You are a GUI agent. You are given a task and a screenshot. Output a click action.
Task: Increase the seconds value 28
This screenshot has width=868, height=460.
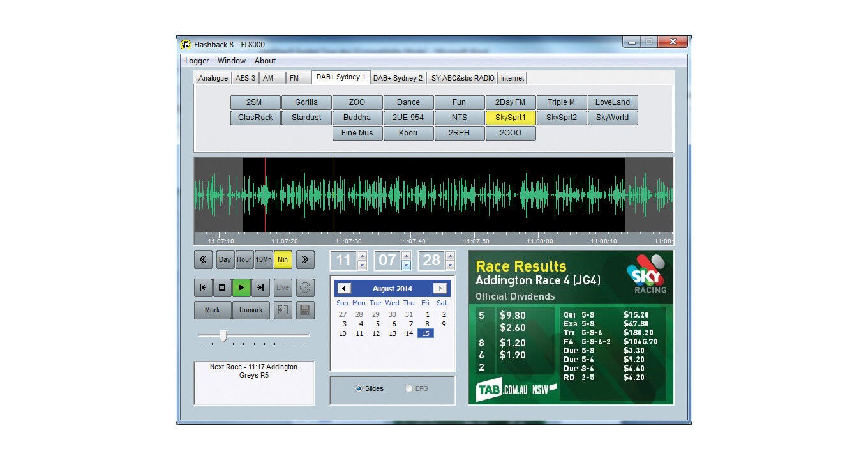pos(450,256)
